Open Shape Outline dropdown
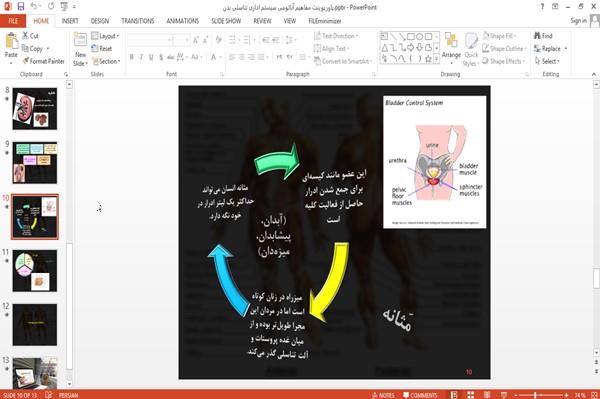This screenshot has width=600, height=399. pyautogui.click(x=505, y=49)
